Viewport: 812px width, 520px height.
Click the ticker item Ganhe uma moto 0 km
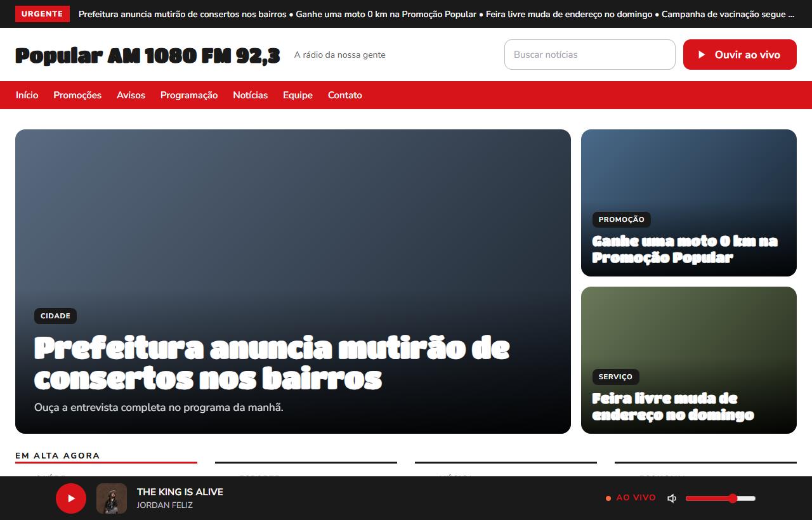click(386, 14)
